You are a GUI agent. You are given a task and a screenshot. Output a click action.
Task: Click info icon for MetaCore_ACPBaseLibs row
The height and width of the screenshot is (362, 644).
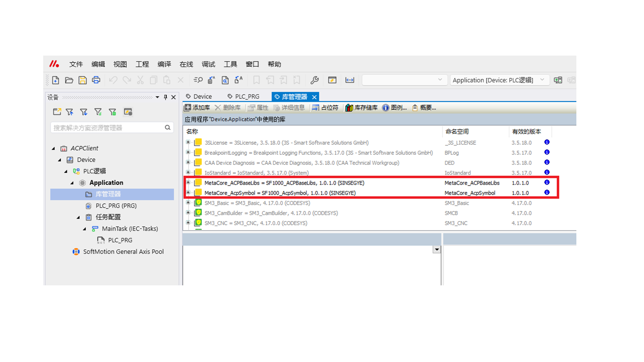point(547,182)
